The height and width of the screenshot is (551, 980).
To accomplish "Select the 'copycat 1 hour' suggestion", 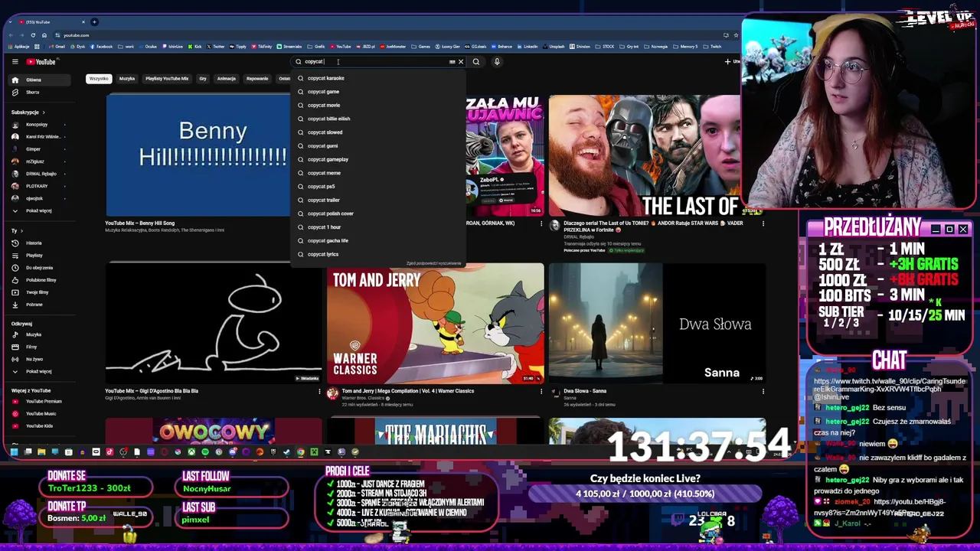I will point(379,227).
